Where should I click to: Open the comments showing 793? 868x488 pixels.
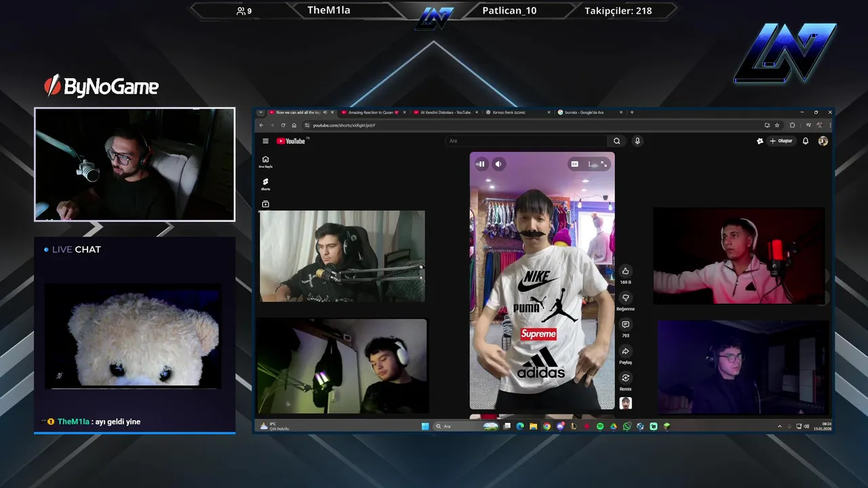[625, 325]
